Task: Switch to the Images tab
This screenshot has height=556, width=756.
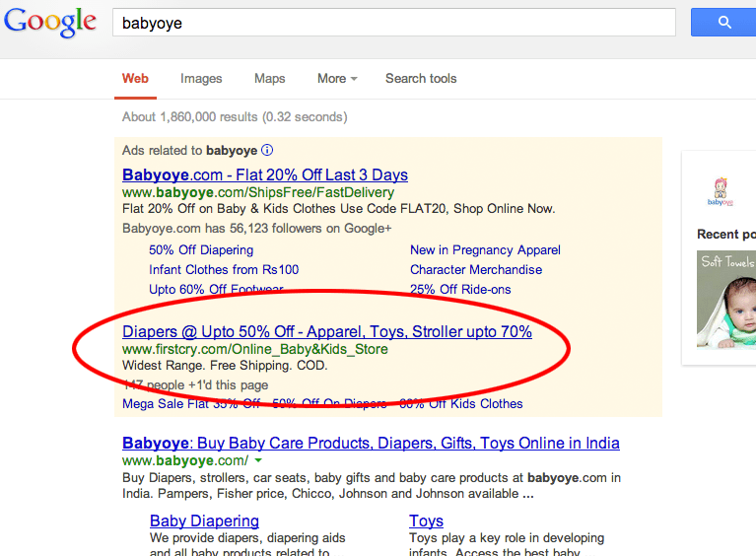Action: point(201,79)
